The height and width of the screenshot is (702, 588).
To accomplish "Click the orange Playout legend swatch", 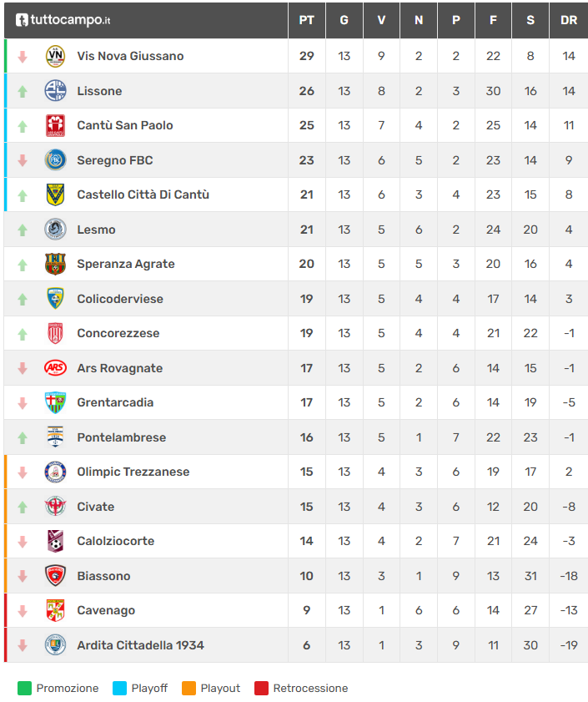I will [x=189, y=689].
